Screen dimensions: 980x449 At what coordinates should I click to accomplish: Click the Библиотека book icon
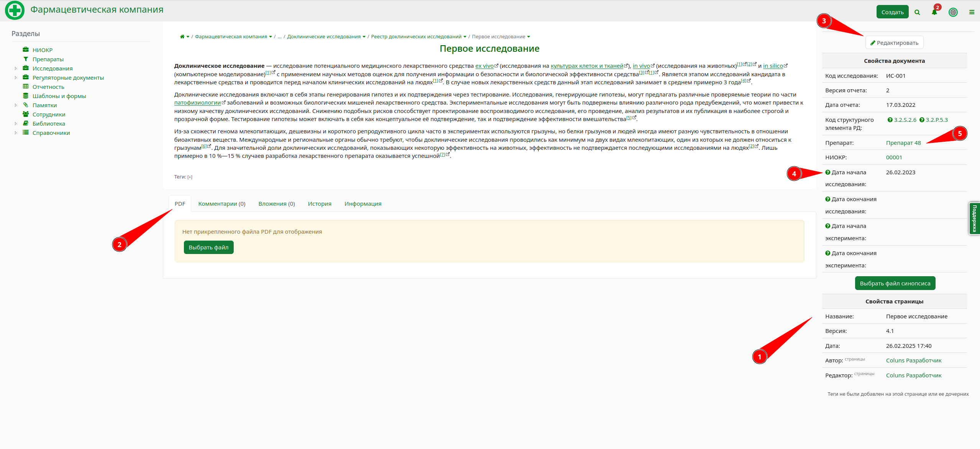(x=26, y=123)
